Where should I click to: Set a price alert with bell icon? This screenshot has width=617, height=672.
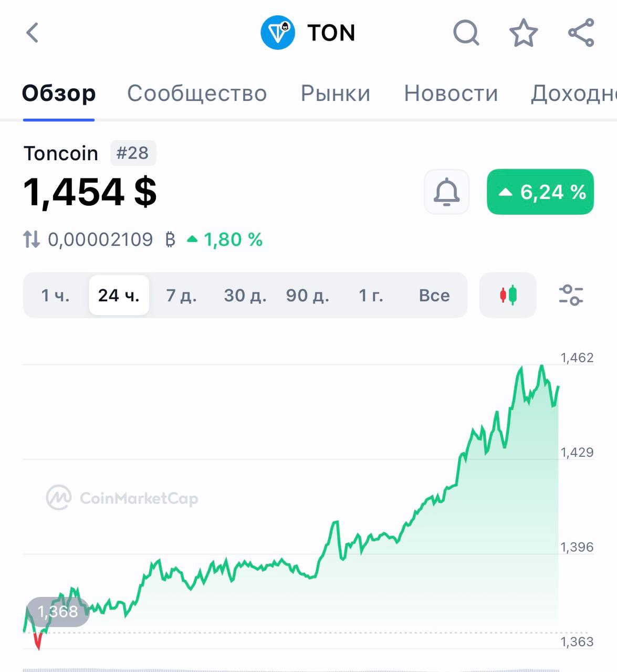[x=446, y=192]
